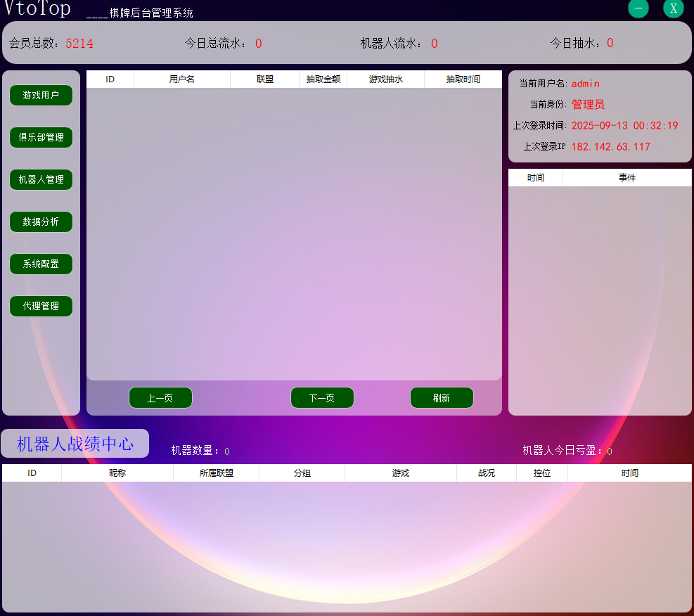Image resolution: width=694 pixels, height=616 pixels.
Task: Click the 上一页 previous page button
Action: tap(160, 398)
